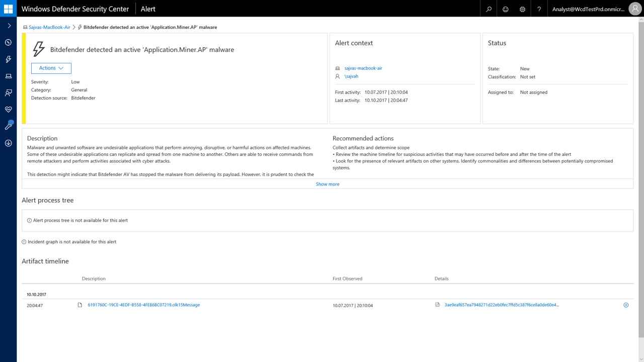Click the lightning icon in the breadcrumb

click(80, 27)
